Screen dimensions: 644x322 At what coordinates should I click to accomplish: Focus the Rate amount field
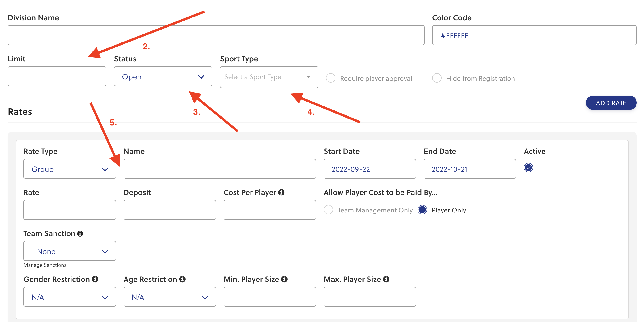pyautogui.click(x=70, y=210)
